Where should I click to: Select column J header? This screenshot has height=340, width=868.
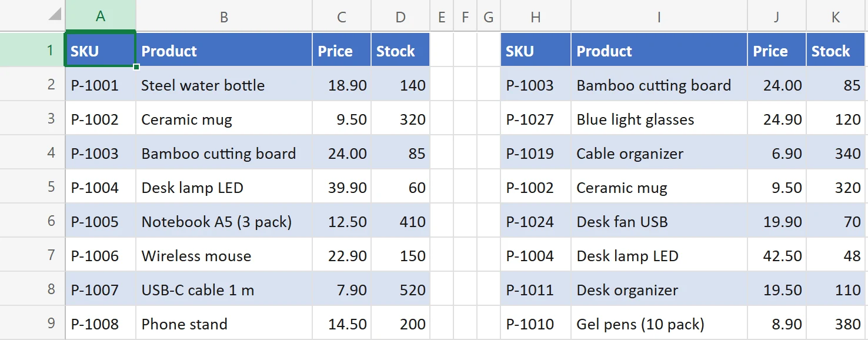pos(777,16)
